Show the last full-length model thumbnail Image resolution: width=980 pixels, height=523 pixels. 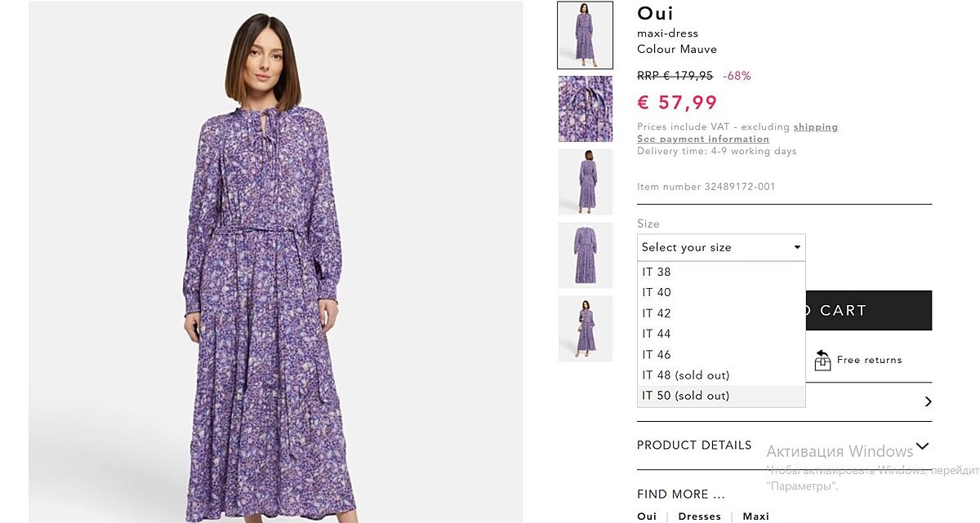(x=585, y=329)
